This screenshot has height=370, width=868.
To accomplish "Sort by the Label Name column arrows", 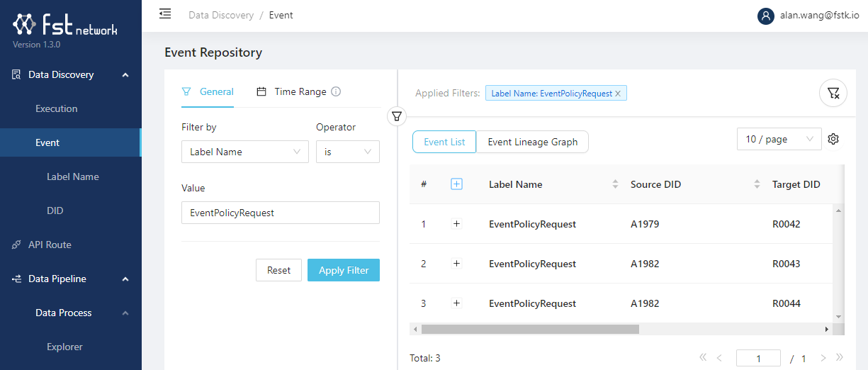I will point(615,184).
